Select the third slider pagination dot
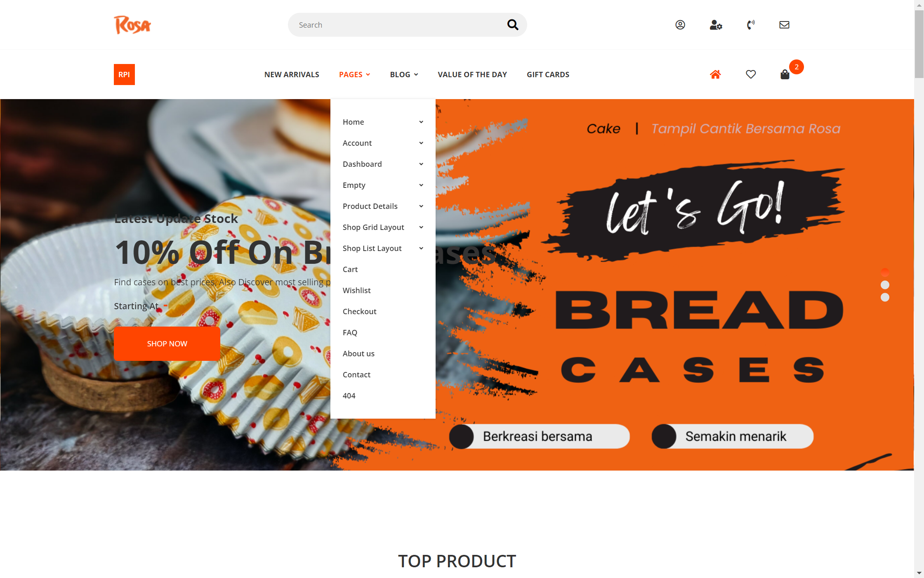924x578 pixels. pyautogui.click(x=885, y=297)
